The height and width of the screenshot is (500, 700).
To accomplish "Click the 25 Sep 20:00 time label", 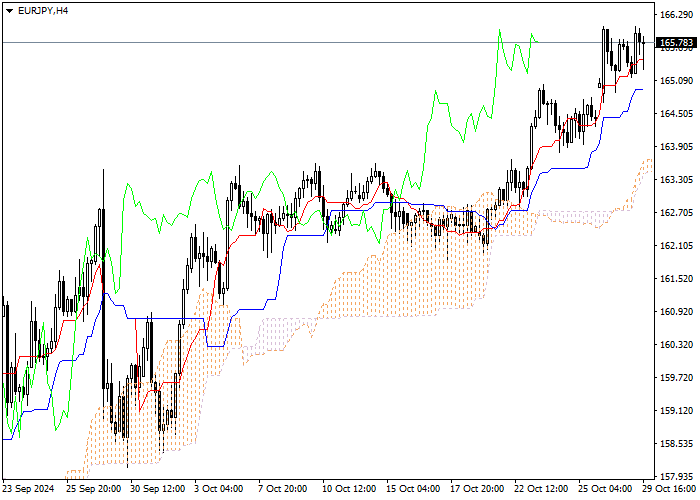I will pos(93,489).
